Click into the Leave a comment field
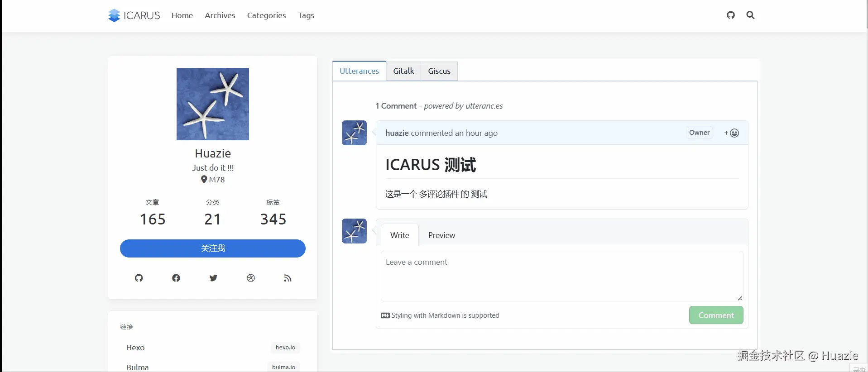Screen dimensions: 868x372 coord(561,276)
